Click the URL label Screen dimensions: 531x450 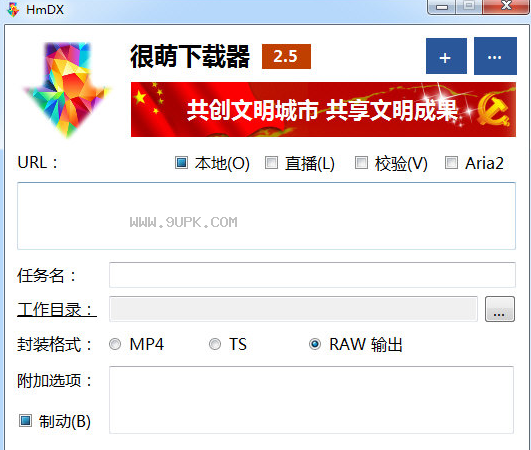(x=37, y=163)
